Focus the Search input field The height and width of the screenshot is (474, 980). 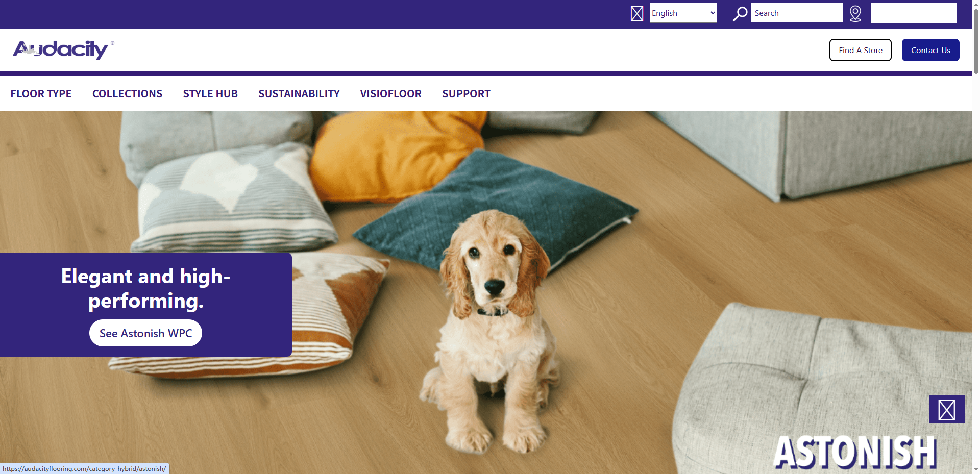797,13
